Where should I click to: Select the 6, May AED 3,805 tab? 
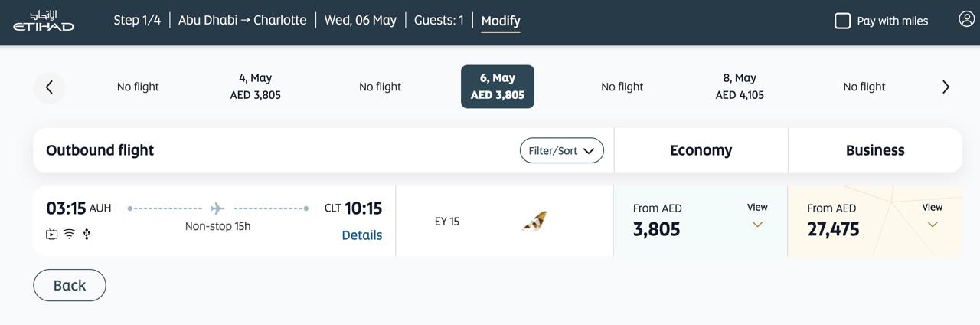(498, 87)
